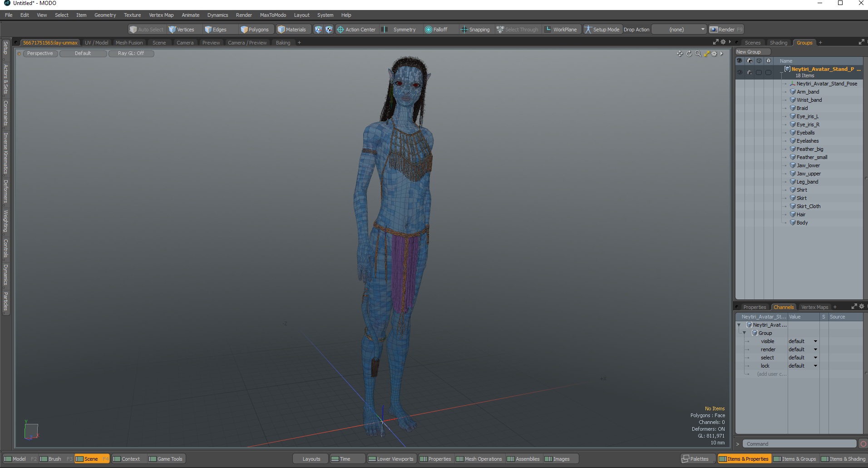The width and height of the screenshot is (868, 468).
Task: Click the Falloff tool icon
Action: (x=428, y=30)
